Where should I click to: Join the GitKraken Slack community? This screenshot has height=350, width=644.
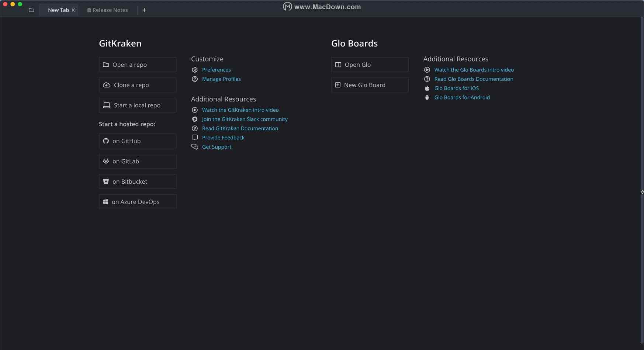pyautogui.click(x=245, y=119)
